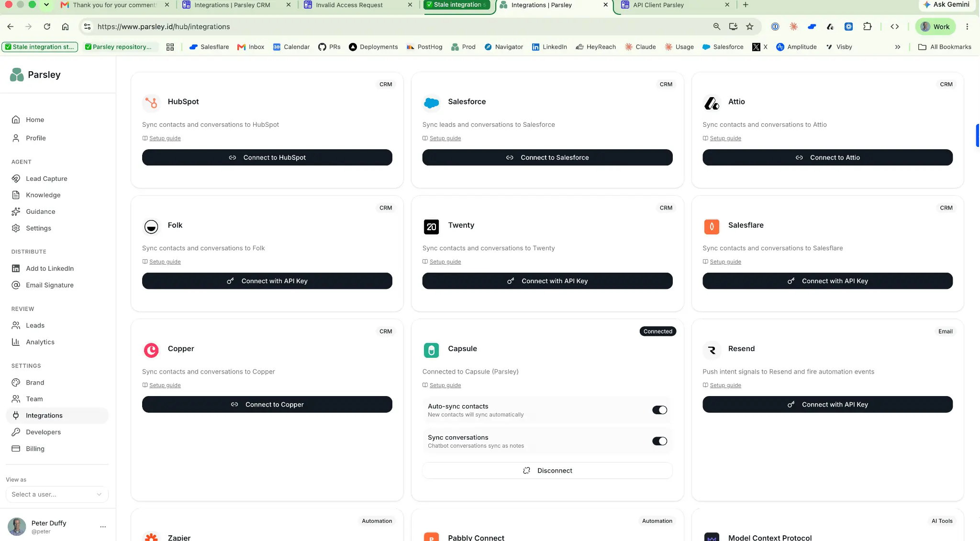This screenshot has height=541, width=980.
Task: Click the Ask Gemini button
Action: click(x=947, y=5)
